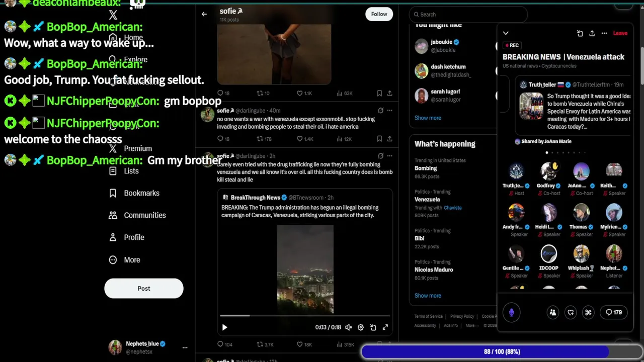Open account menu dots next to Nephets.blue

[185, 347]
